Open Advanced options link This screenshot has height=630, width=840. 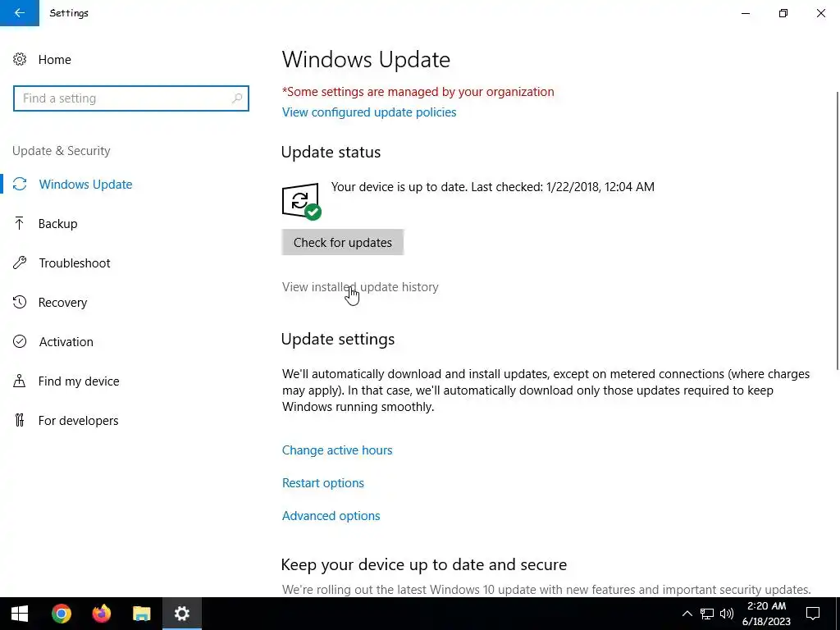pyautogui.click(x=331, y=516)
